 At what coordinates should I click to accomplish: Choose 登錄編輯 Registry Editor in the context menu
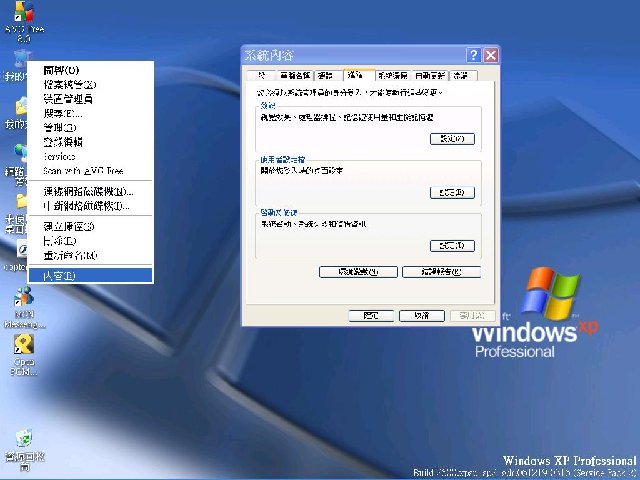coord(90,142)
